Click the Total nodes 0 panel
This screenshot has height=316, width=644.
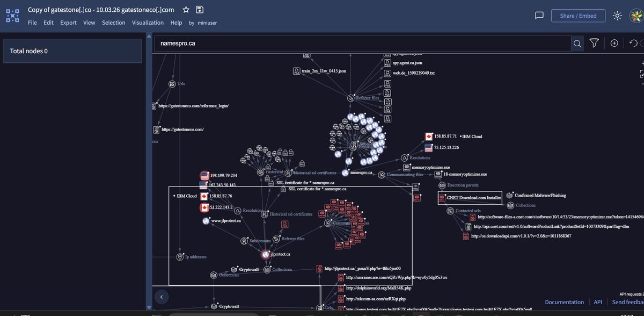72,51
